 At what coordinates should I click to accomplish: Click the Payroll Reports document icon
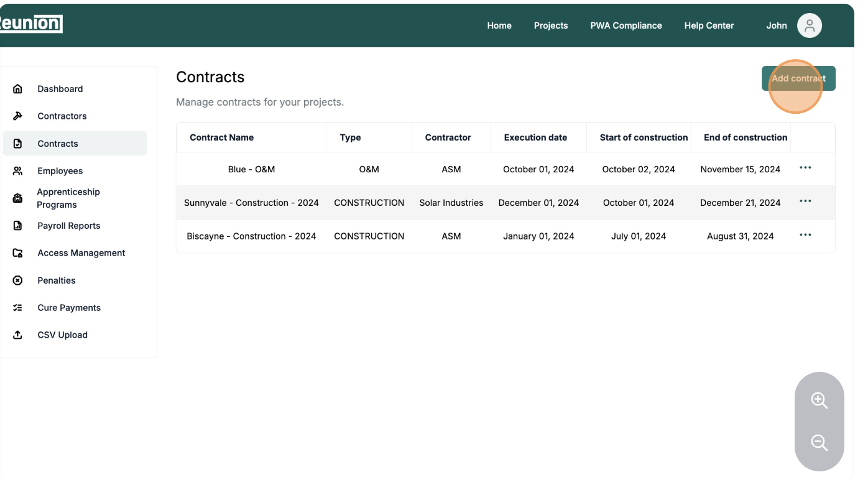tap(17, 226)
